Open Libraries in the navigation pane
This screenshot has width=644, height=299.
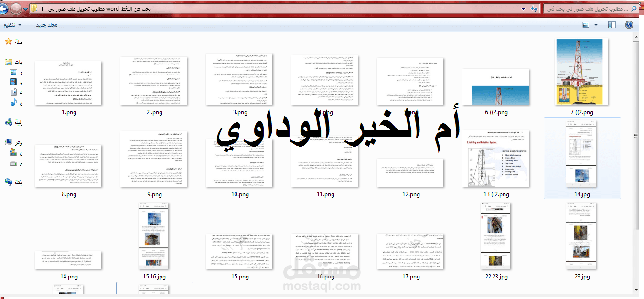coord(8,63)
